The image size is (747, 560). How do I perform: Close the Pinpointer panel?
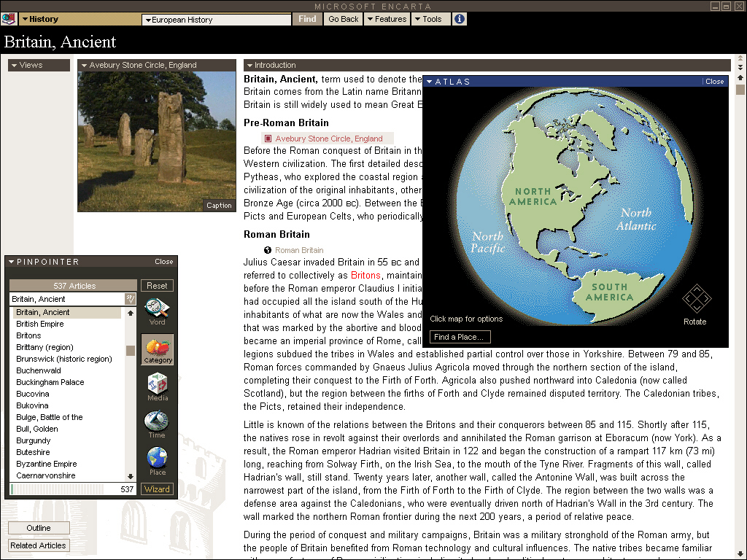(164, 262)
